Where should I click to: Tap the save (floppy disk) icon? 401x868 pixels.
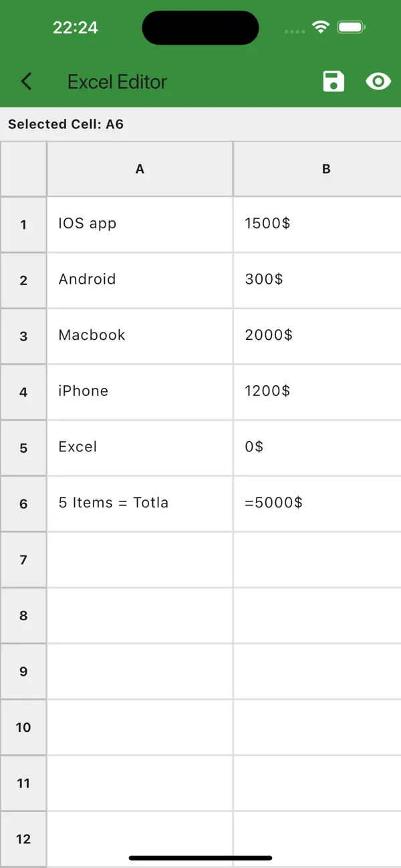[x=333, y=81]
